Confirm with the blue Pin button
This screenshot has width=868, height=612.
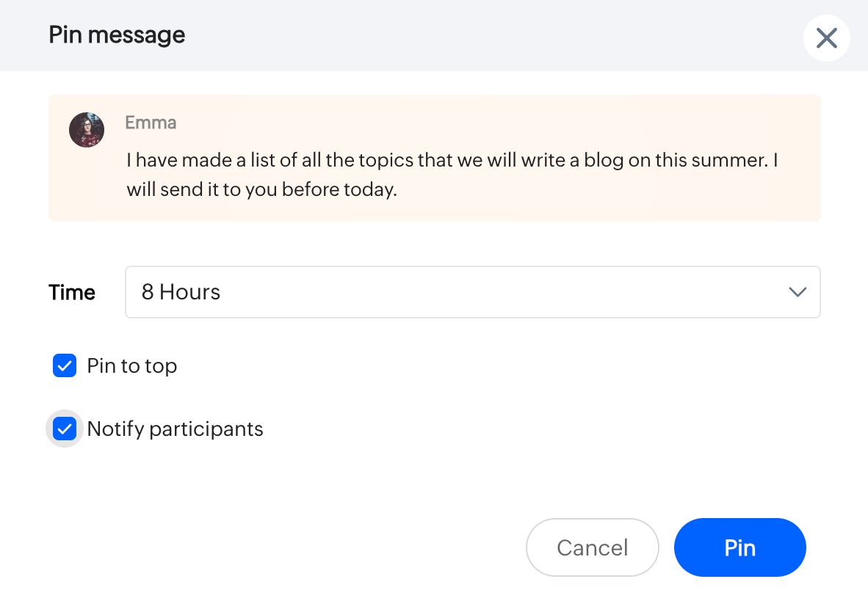point(739,547)
